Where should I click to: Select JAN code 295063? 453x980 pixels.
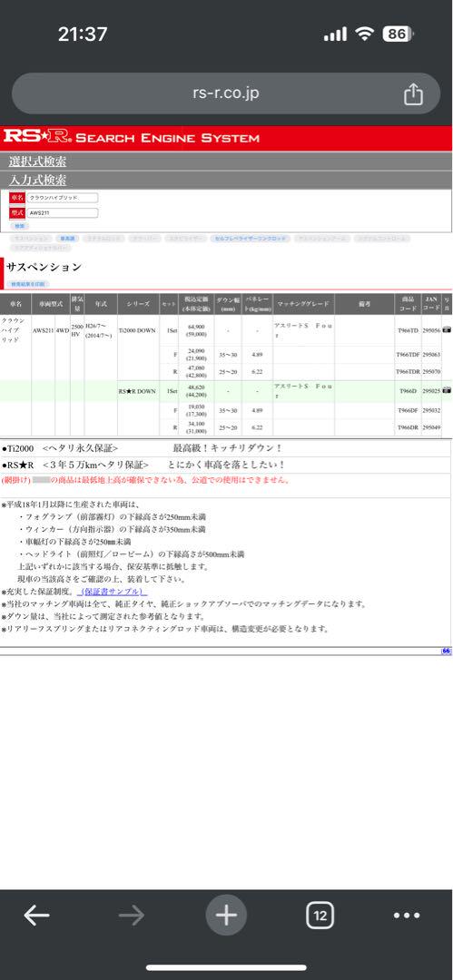pos(431,355)
